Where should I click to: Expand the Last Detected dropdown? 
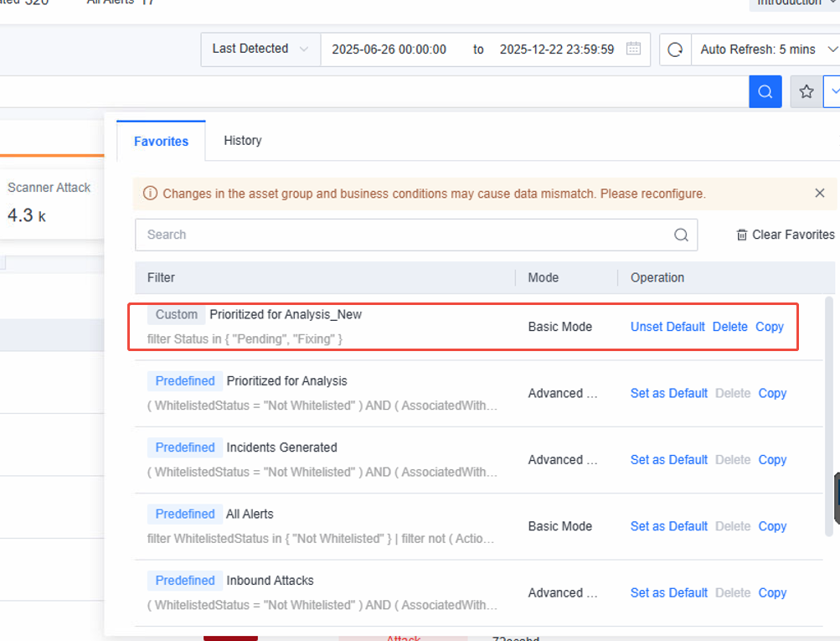click(261, 49)
